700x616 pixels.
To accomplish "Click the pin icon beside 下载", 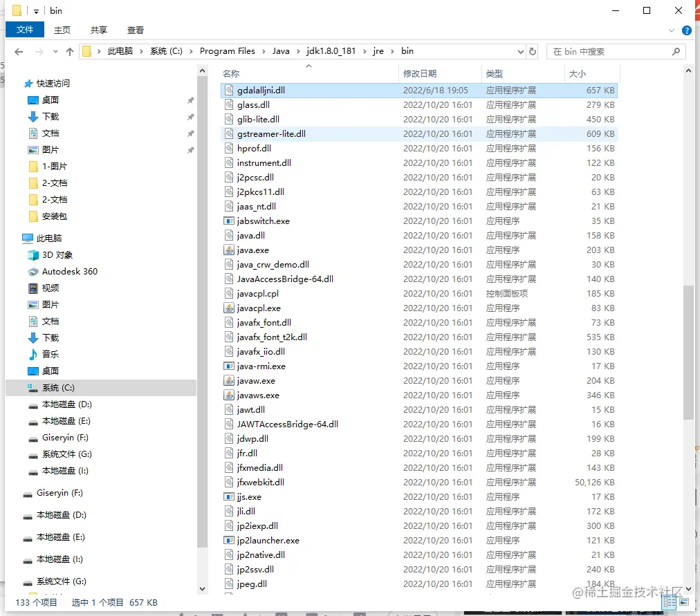I will click(191, 117).
